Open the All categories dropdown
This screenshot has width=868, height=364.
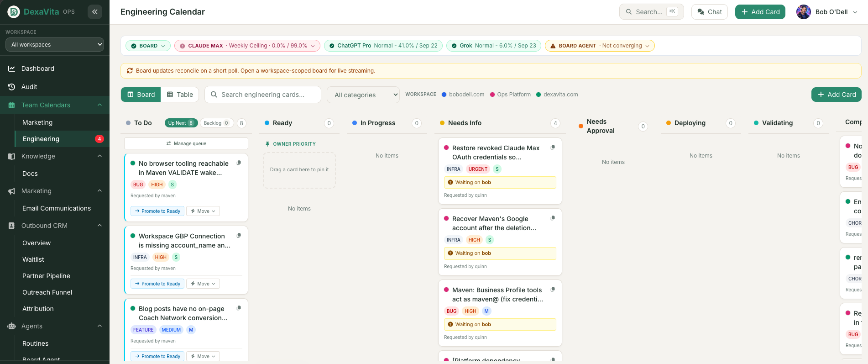click(363, 95)
